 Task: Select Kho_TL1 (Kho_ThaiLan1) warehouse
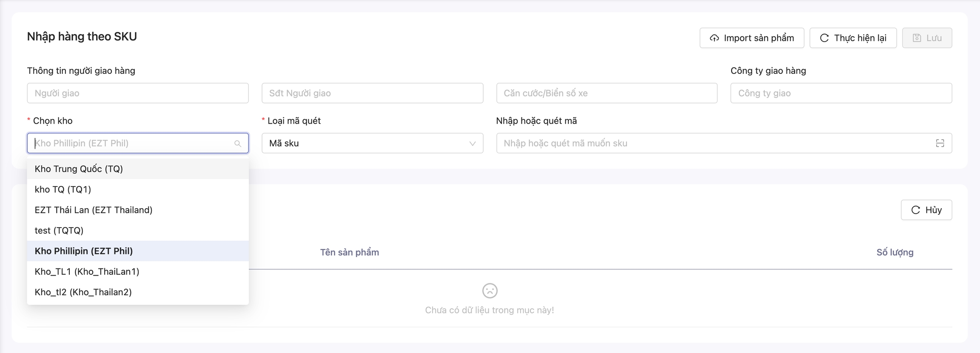[87, 271]
